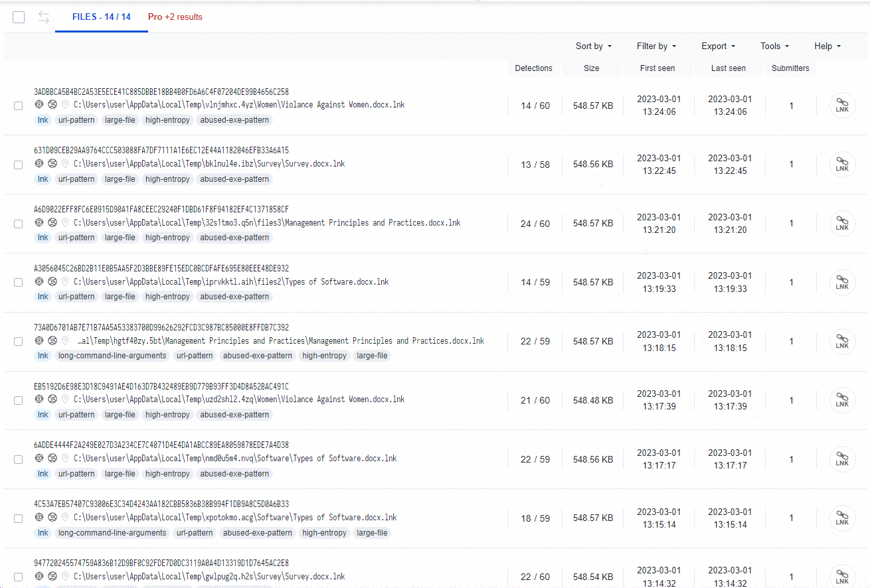Click the LNK file-type icon for row A6D9022E
870x588 pixels.
(842, 224)
